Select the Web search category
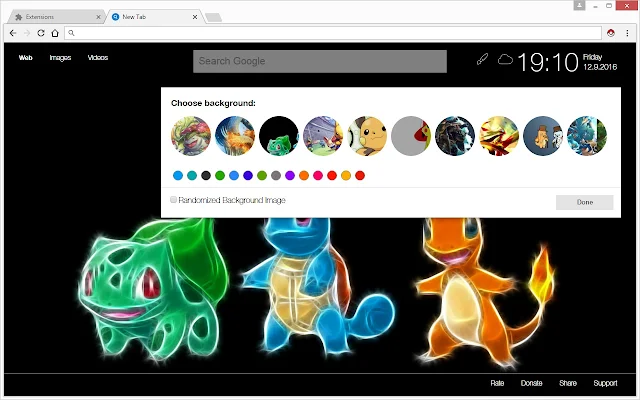Image resolution: width=640 pixels, height=400 pixels. [25, 58]
